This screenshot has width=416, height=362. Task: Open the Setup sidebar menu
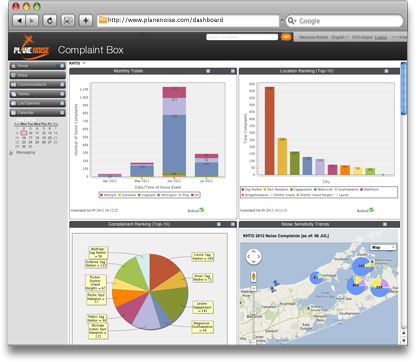point(37,75)
